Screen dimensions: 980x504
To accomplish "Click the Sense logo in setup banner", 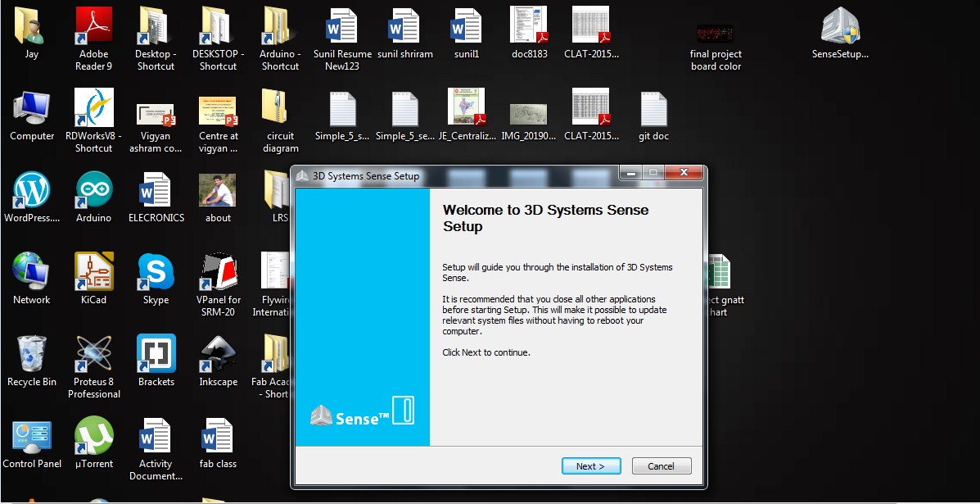I will click(363, 413).
